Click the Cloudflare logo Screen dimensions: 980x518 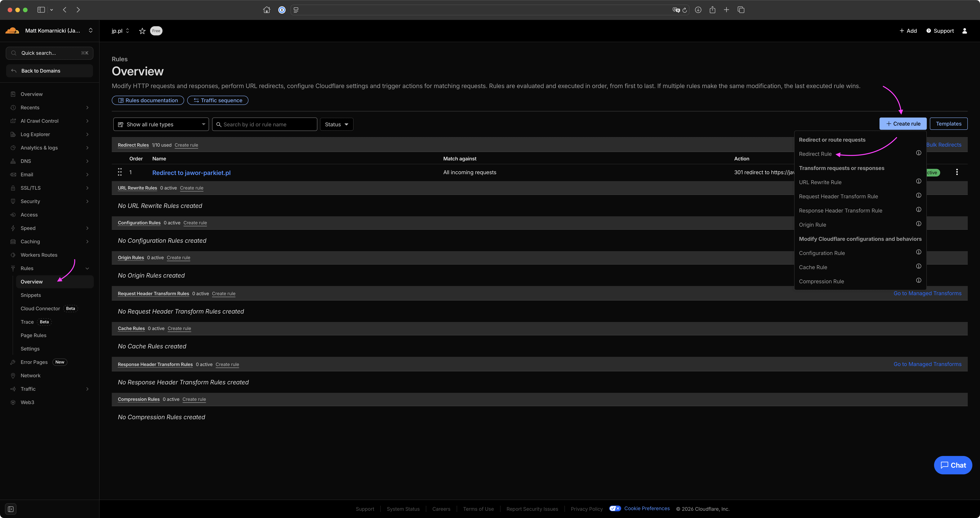coord(12,30)
